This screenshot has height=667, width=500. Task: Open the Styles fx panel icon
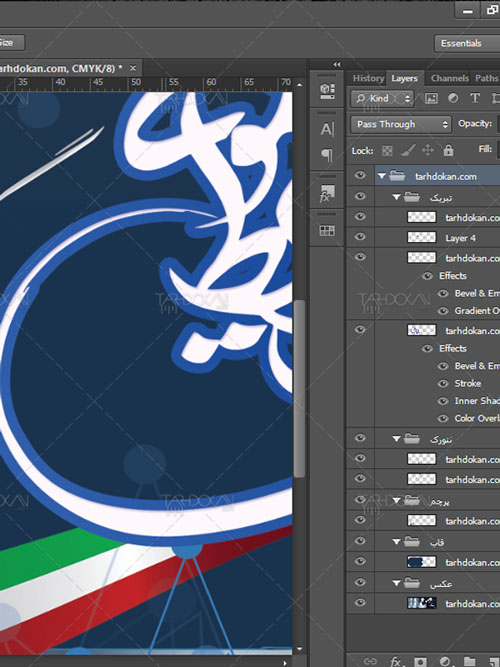(x=327, y=194)
